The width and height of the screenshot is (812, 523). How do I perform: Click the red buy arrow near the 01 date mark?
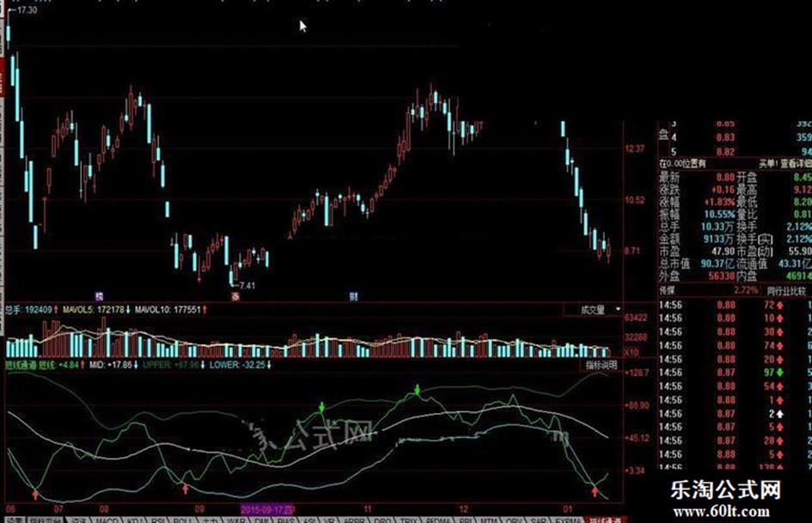(x=595, y=491)
